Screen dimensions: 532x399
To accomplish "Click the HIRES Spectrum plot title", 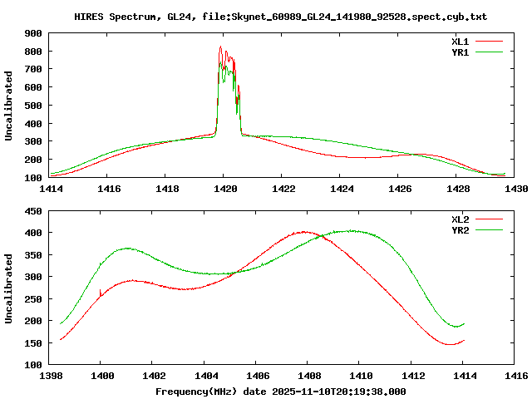I will (281, 17).
